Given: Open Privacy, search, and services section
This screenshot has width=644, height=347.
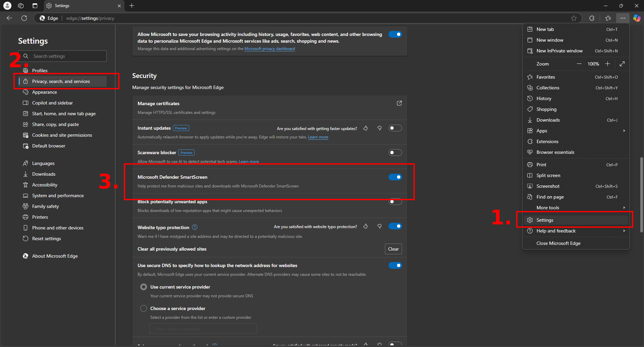Looking at the screenshot, I should 62,81.
